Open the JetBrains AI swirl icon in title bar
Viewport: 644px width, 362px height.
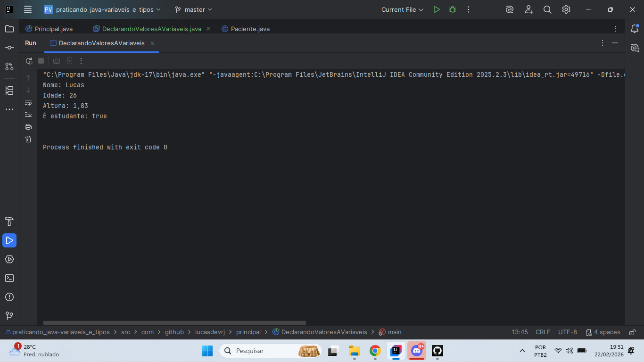pos(510,9)
